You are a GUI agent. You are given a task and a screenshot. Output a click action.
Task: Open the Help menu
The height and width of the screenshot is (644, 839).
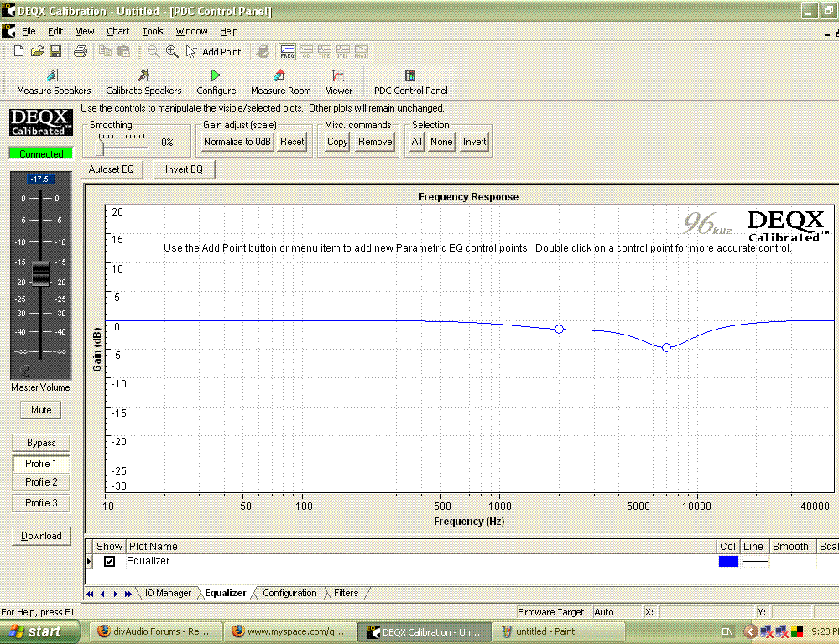pos(228,31)
